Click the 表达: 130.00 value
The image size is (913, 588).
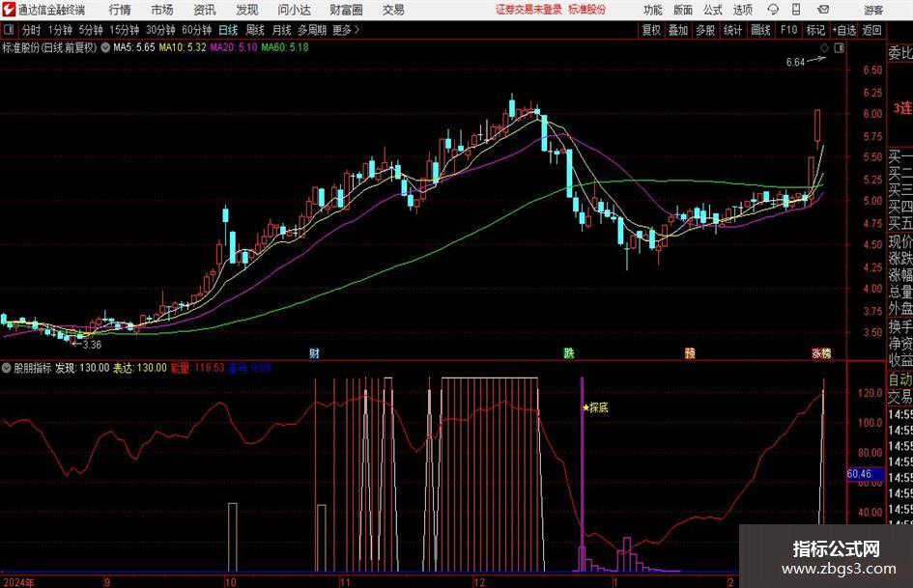(140, 368)
